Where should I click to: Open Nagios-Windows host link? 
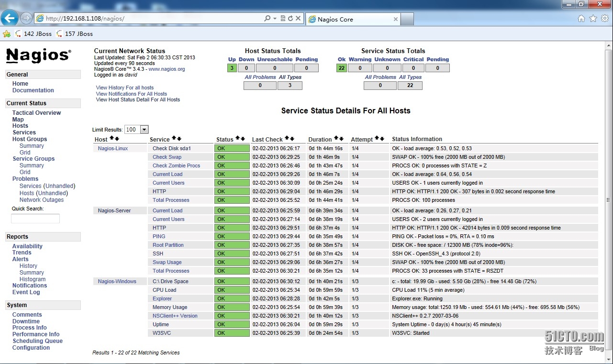point(117,281)
